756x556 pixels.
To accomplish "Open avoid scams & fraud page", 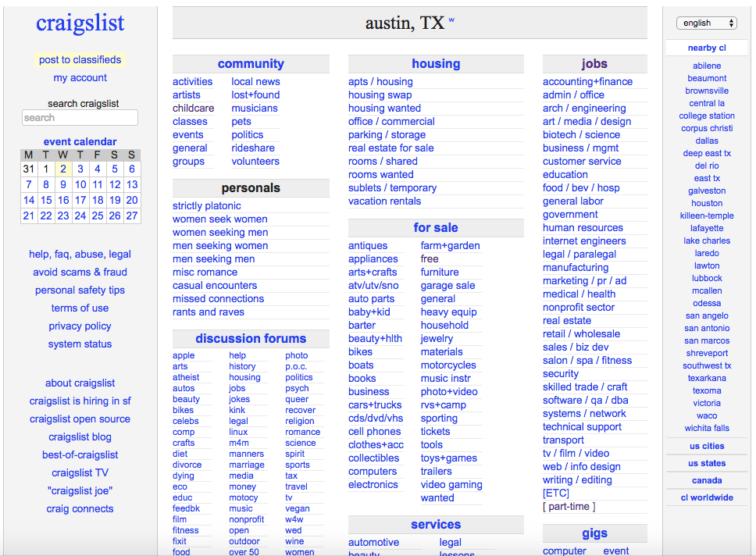I will (x=80, y=272).
